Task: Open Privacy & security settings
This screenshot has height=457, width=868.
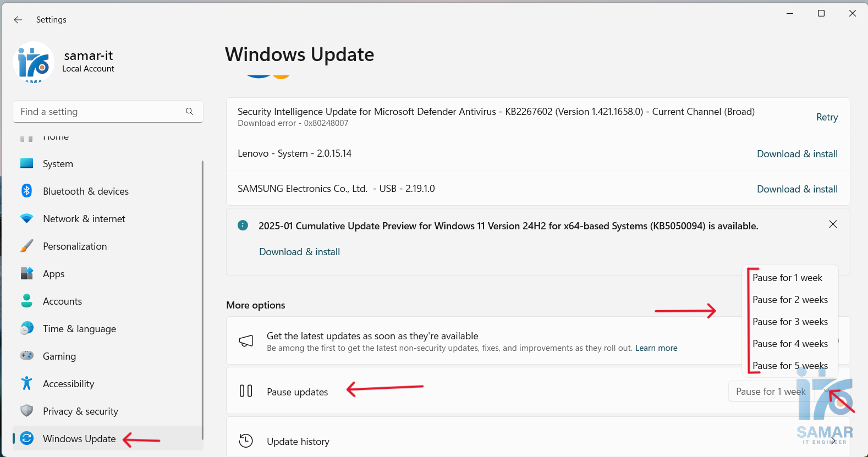Action: pyautogui.click(x=80, y=411)
